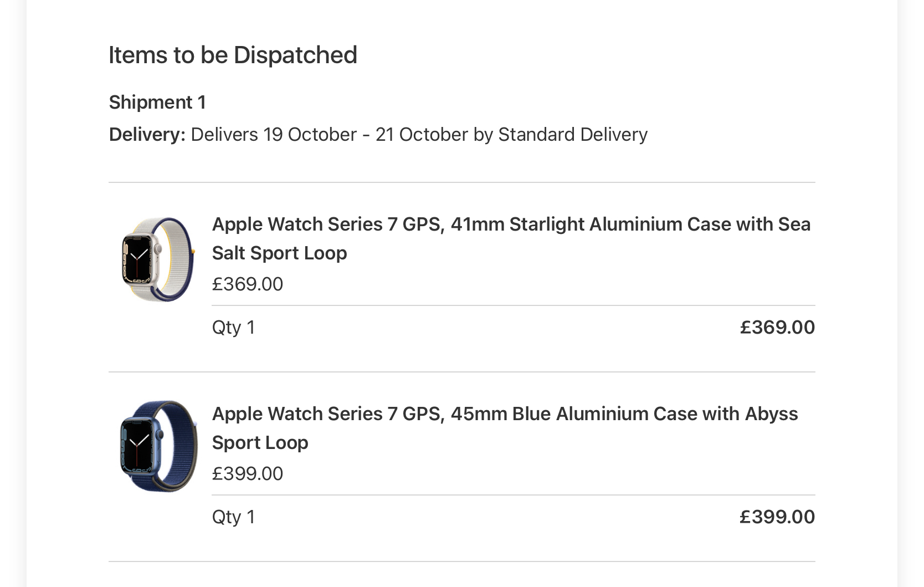Select the 41mm Starlight Aluminium Case product title
Viewport: 924px width, 587px height.
(x=511, y=238)
